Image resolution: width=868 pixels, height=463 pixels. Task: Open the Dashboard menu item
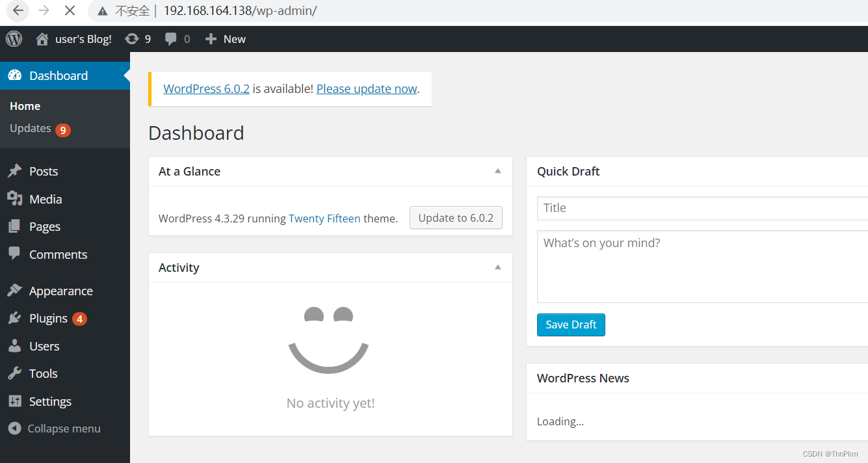[x=65, y=75]
